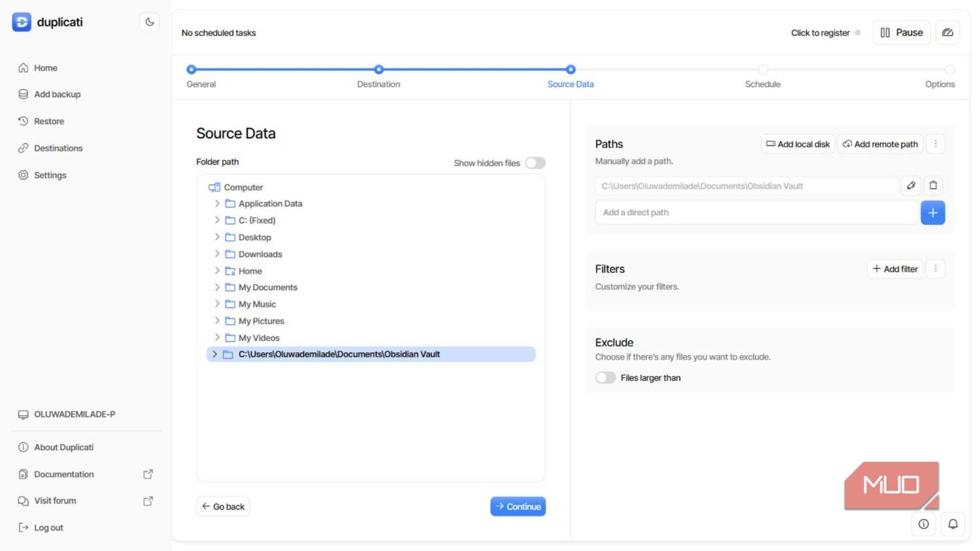Screen dimensions: 980x551
Task: Expand the C: (Fixed) folder
Action: pyautogui.click(x=217, y=220)
